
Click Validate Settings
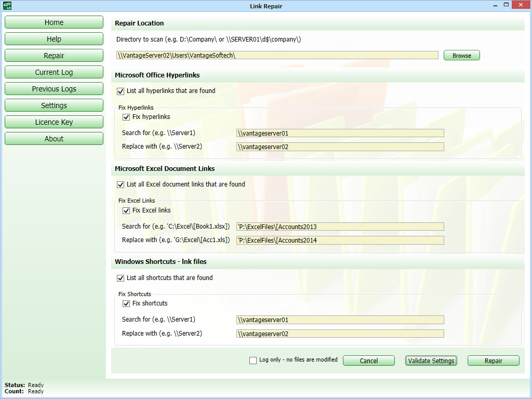point(431,360)
